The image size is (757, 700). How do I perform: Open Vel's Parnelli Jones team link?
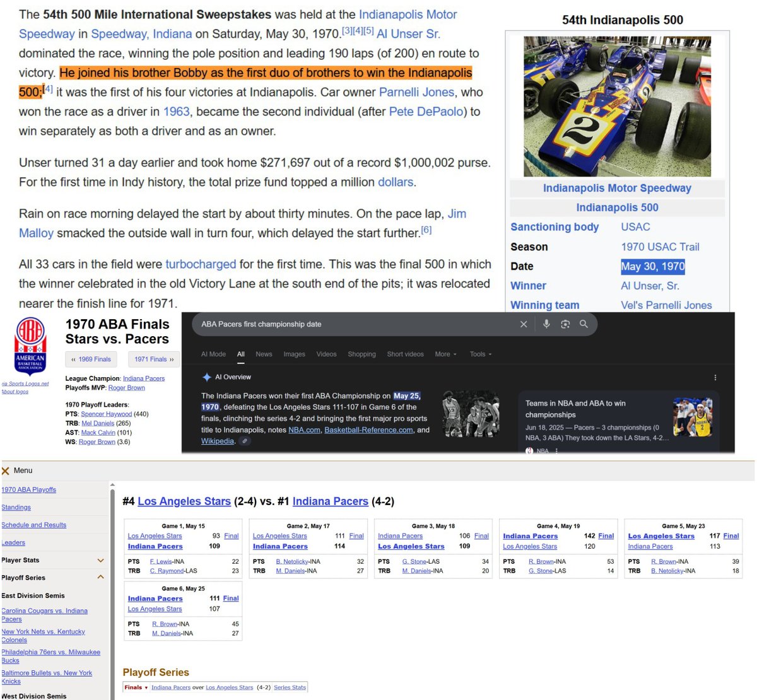[x=666, y=305]
